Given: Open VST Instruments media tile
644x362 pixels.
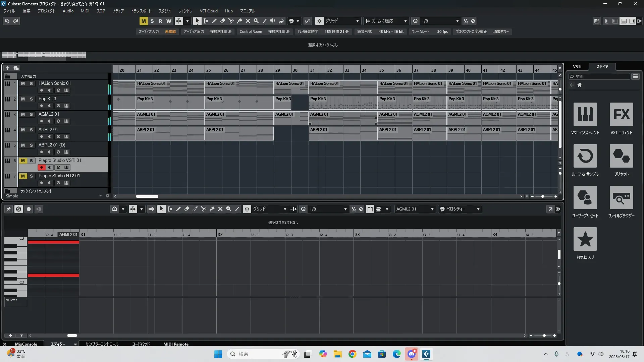Looking at the screenshot, I should (x=585, y=115).
